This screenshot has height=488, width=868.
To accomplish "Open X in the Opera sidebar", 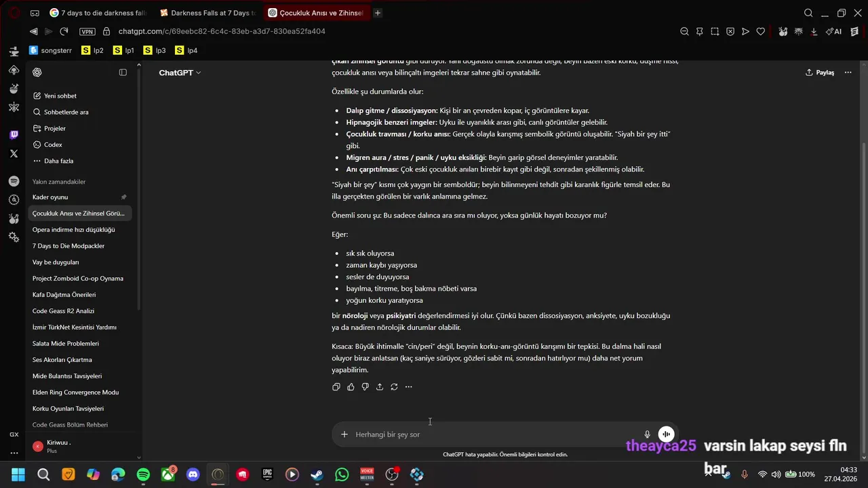I will [x=14, y=154].
